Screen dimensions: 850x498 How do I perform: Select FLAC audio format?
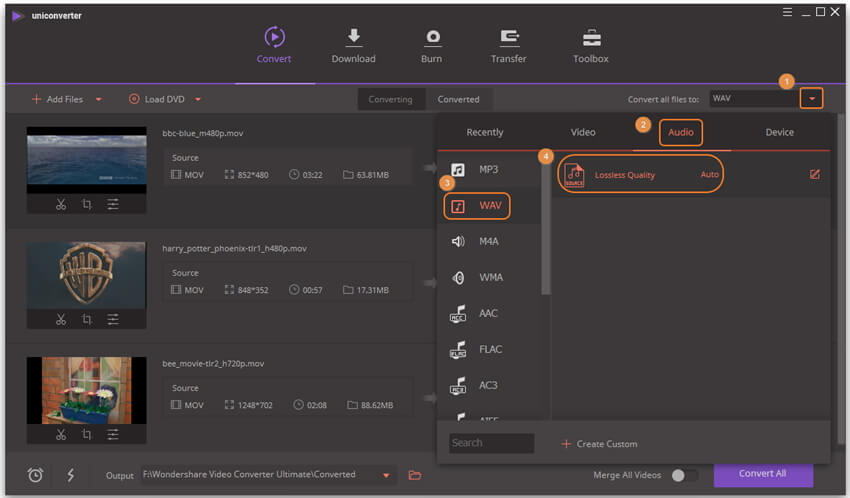click(488, 350)
